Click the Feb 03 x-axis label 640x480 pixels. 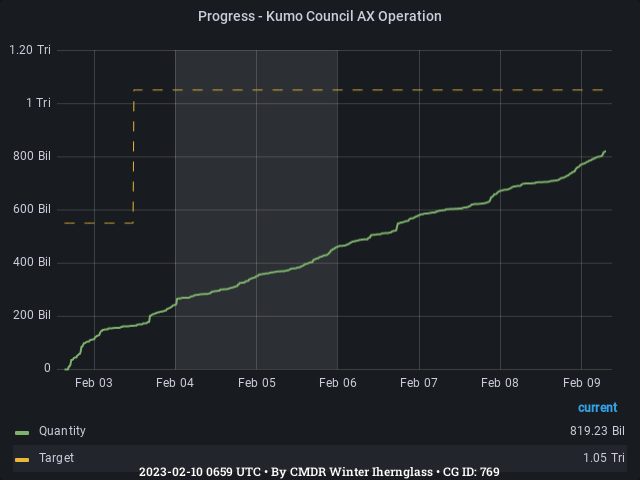pos(94,383)
